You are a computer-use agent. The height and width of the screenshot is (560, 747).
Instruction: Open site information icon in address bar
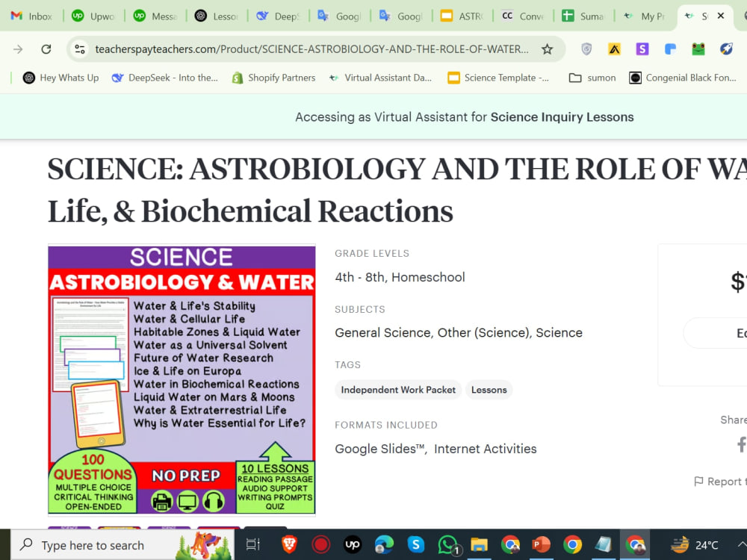coord(80,49)
